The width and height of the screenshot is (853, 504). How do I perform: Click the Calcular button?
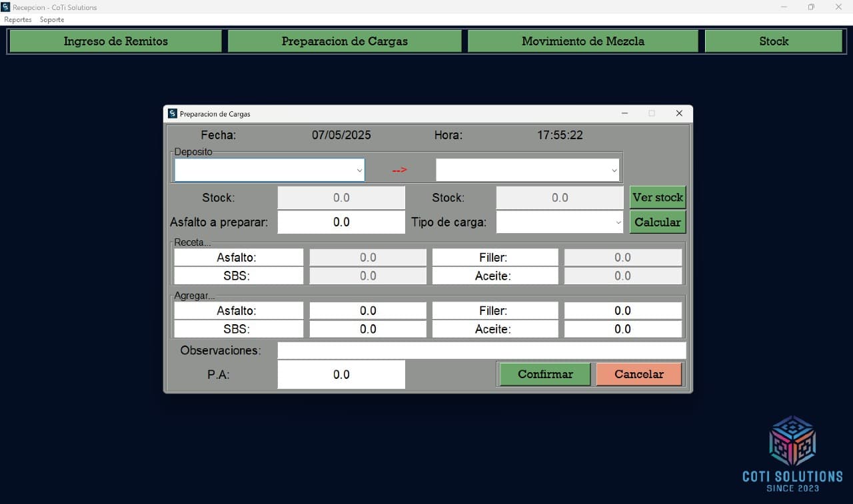click(x=657, y=222)
